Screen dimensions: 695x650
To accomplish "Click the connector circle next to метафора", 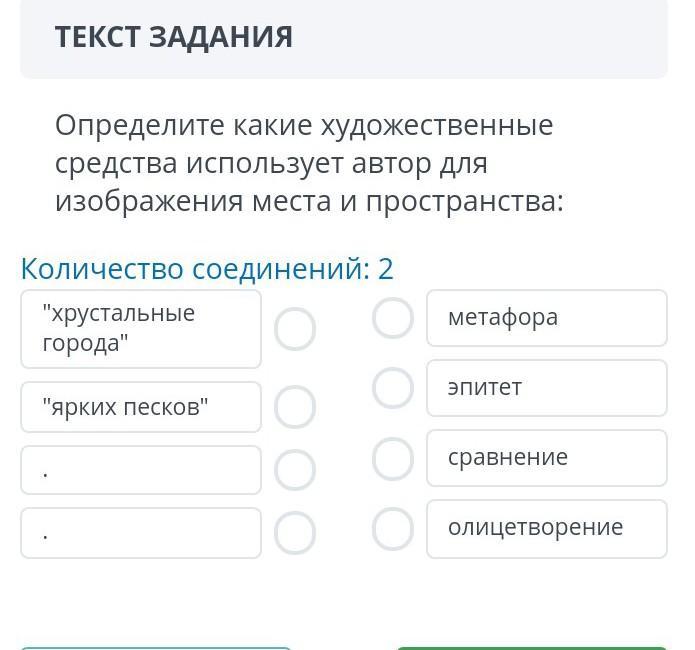I will (393, 318).
